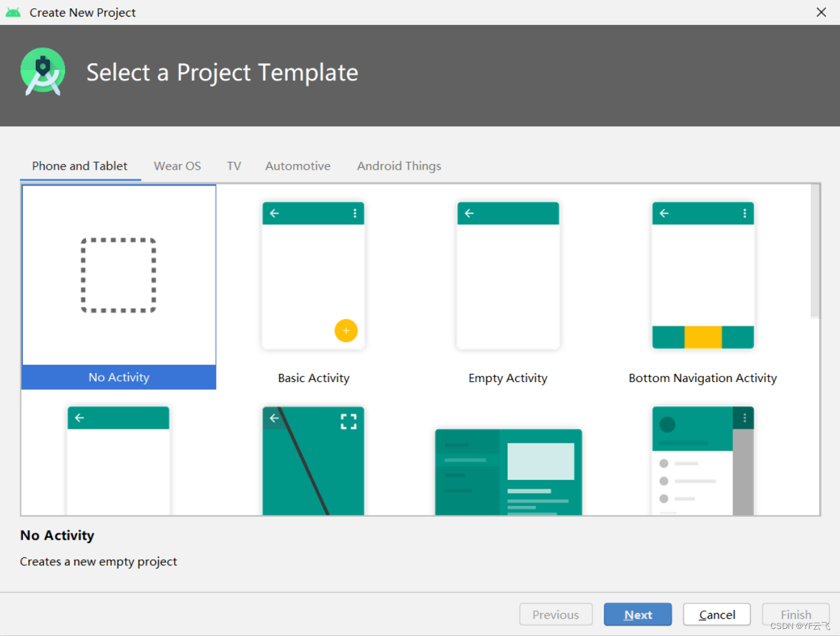Screen dimensions: 840x636
Task: Click the Previous button
Action: (556, 614)
